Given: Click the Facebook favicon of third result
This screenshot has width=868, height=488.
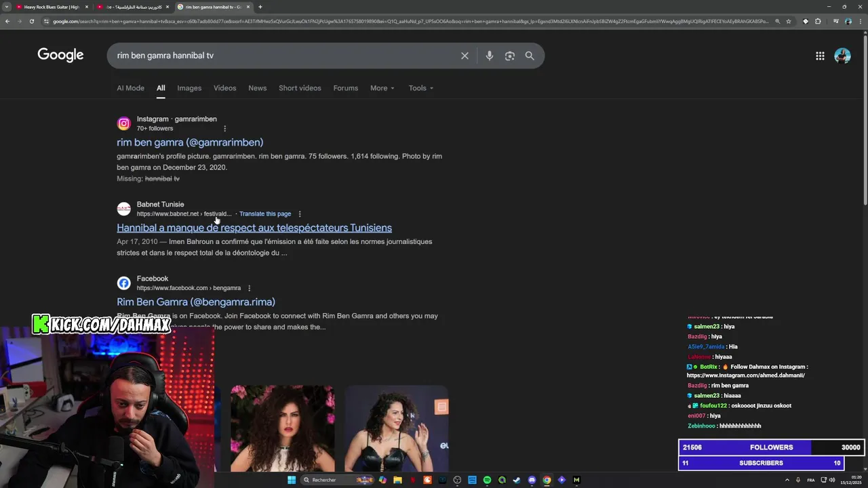Looking at the screenshot, I should point(123,283).
